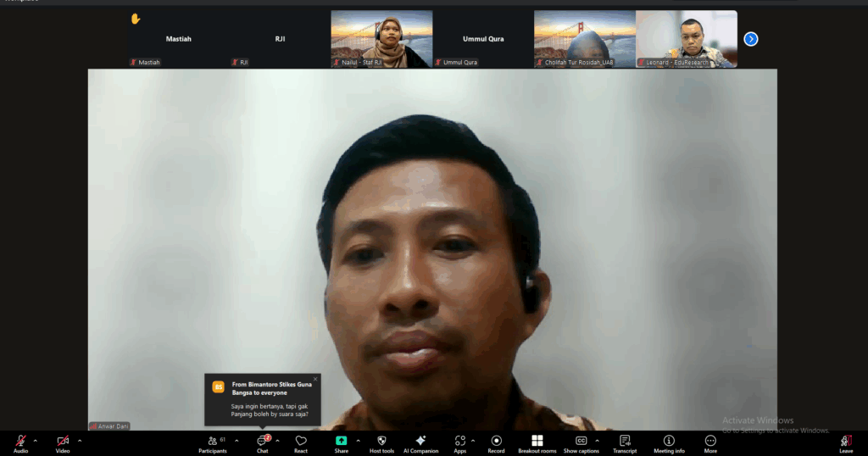Expand Apps options caret
Screen dimensions: 868x456
[473, 441]
